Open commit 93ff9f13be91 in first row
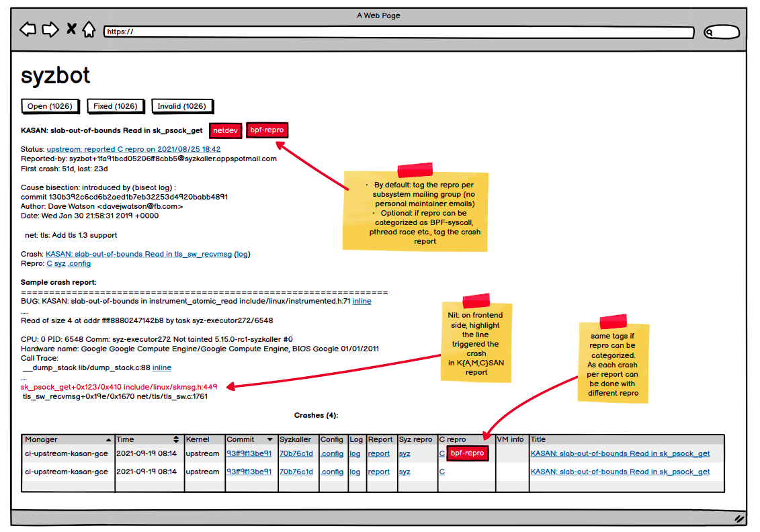760x532 pixels. [249, 453]
